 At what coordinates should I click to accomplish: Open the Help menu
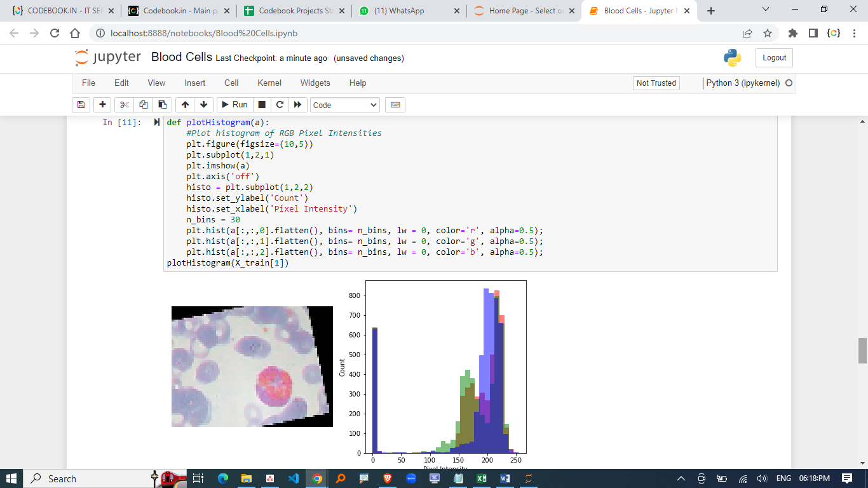pos(358,83)
